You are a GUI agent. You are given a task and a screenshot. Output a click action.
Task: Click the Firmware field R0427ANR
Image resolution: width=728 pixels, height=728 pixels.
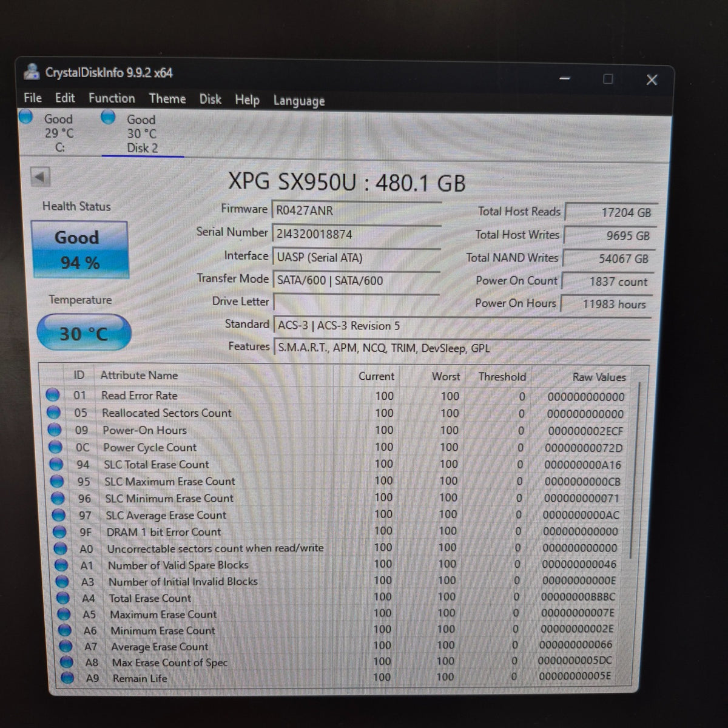(356, 211)
